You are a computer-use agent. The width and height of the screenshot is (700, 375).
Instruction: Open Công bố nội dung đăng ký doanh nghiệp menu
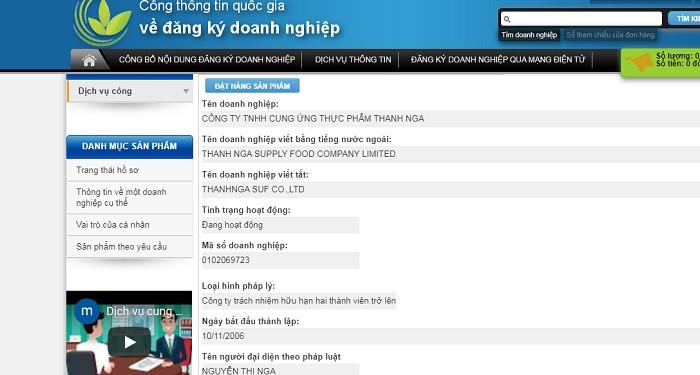pyautogui.click(x=207, y=59)
